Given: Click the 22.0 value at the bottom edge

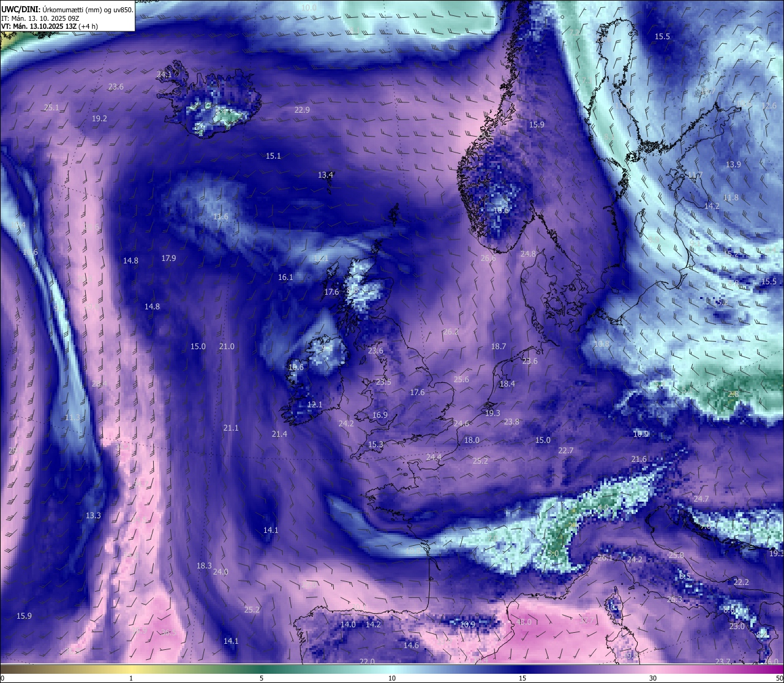Looking at the screenshot, I should [367, 662].
